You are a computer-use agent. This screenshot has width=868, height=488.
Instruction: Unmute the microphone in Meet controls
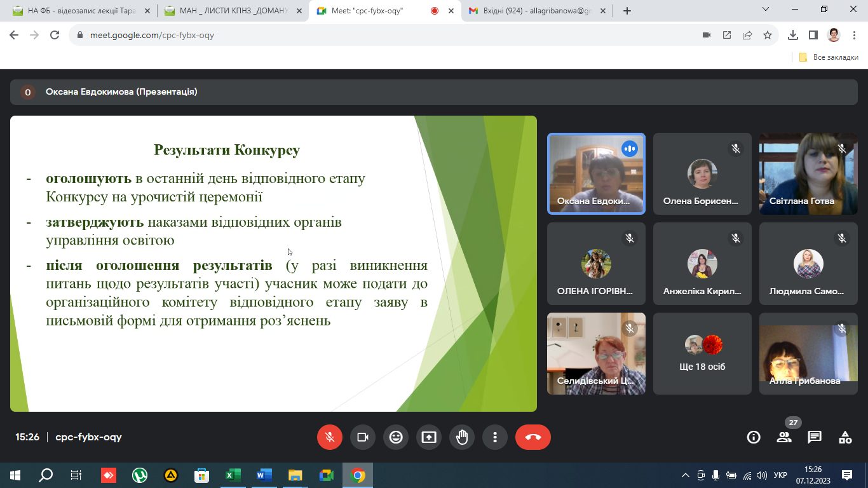click(330, 437)
